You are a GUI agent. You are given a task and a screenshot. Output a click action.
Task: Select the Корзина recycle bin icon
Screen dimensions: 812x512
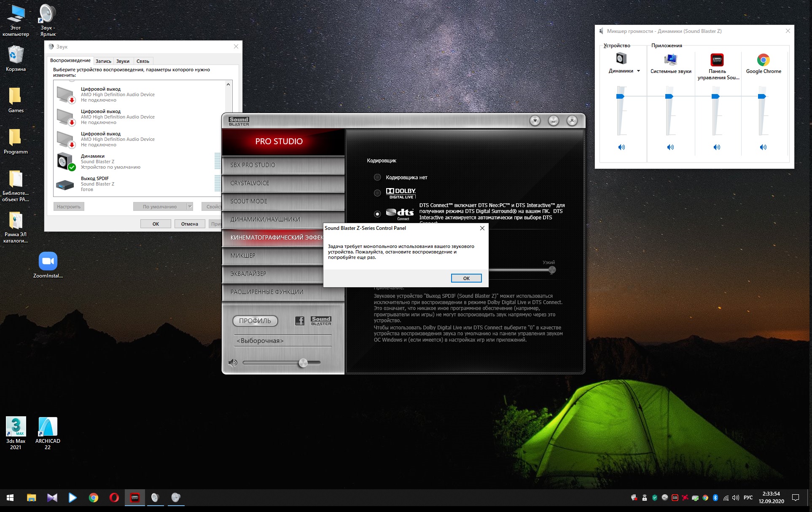pyautogui.click(x=16, y=58)
